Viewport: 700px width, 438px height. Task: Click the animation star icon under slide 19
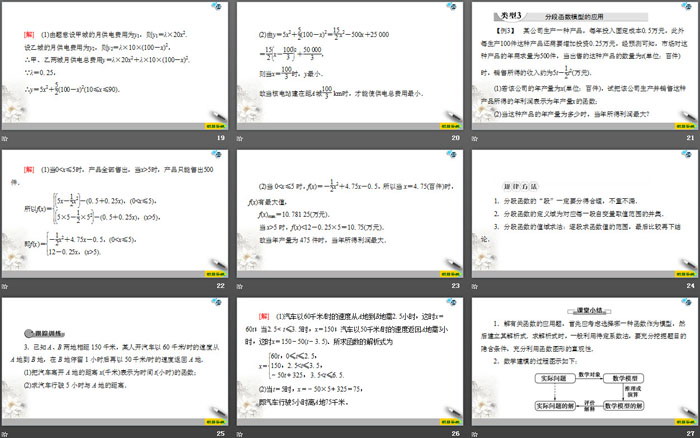[4, 138]
